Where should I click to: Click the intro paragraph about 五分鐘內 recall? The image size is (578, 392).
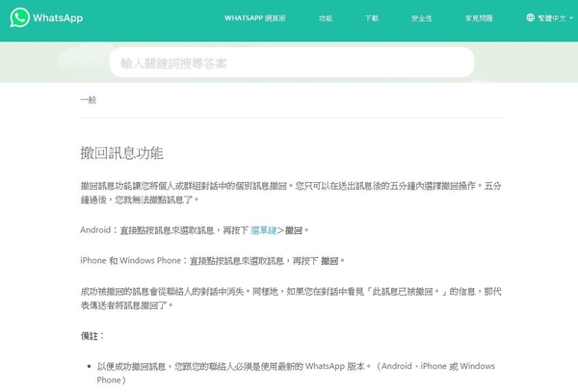click(290, 193)
